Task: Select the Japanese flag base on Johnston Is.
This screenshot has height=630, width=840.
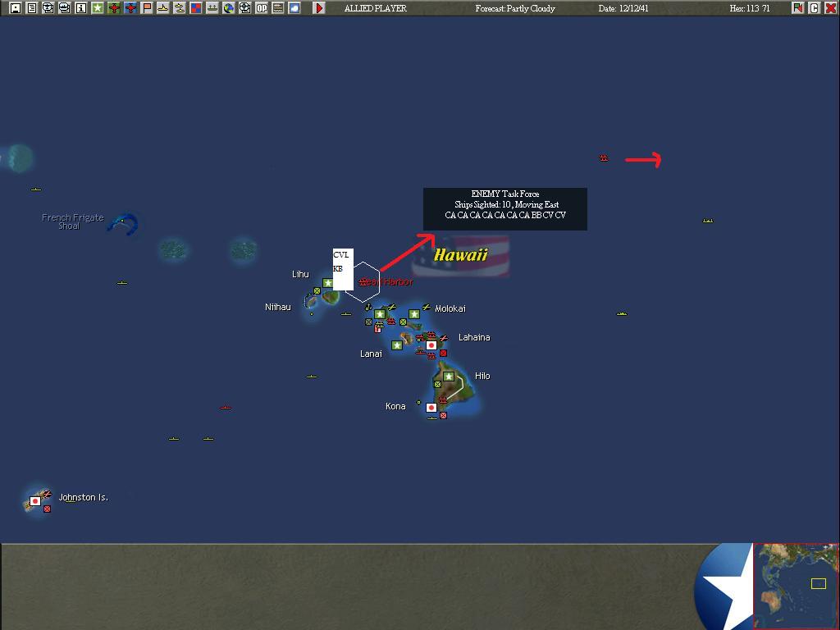Action: tap(35, 501)
